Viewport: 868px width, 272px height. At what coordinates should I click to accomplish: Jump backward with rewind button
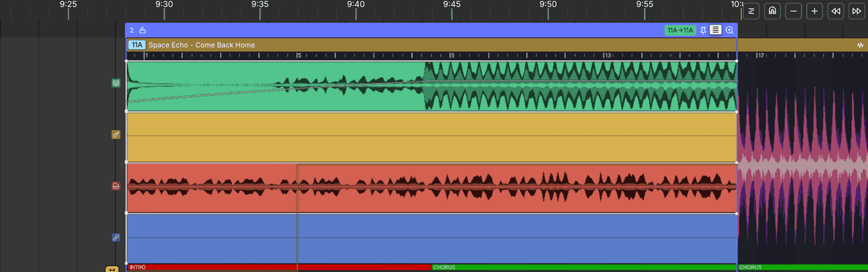point(836,11)
